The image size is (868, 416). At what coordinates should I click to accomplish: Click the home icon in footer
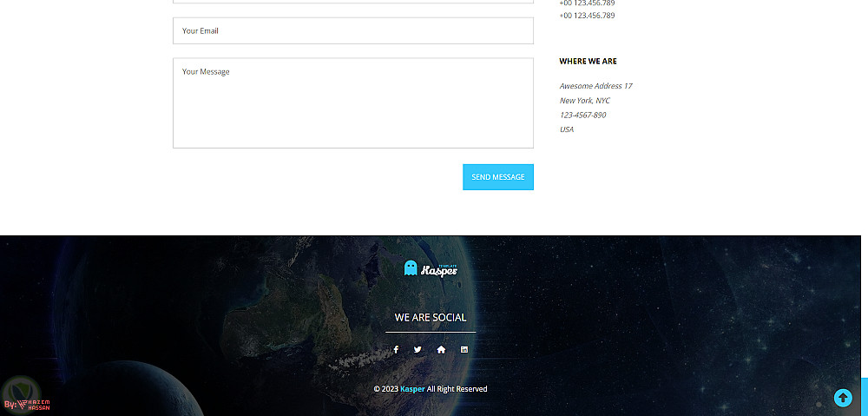(x=441, y=349)
